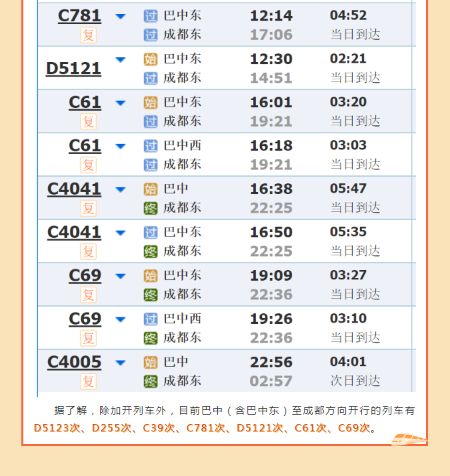The image size is (450, 476).
Task: Open the C781 train number link
Action: (79, 15)
